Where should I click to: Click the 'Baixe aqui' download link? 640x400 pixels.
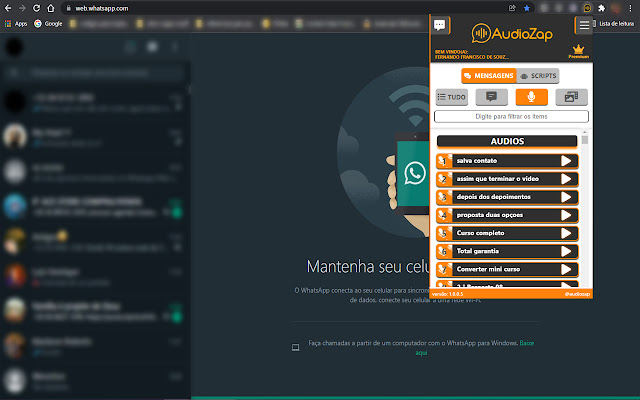click(474, 348)
